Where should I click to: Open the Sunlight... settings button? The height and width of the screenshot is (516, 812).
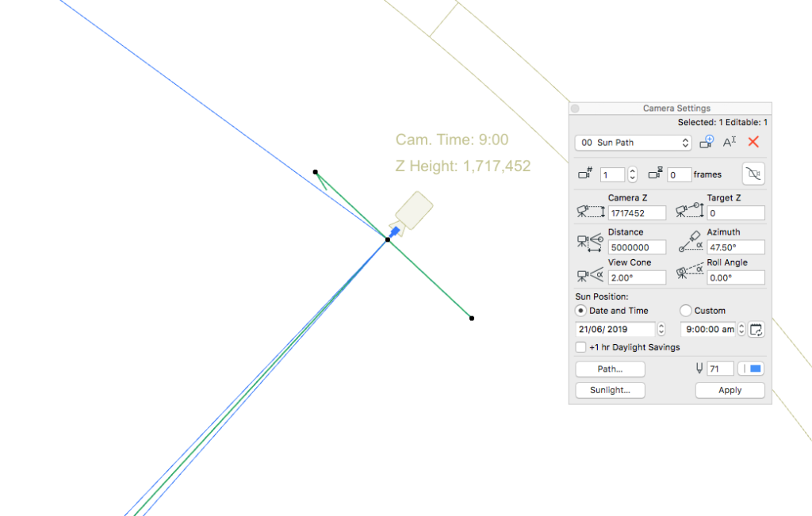pos(610,390)
